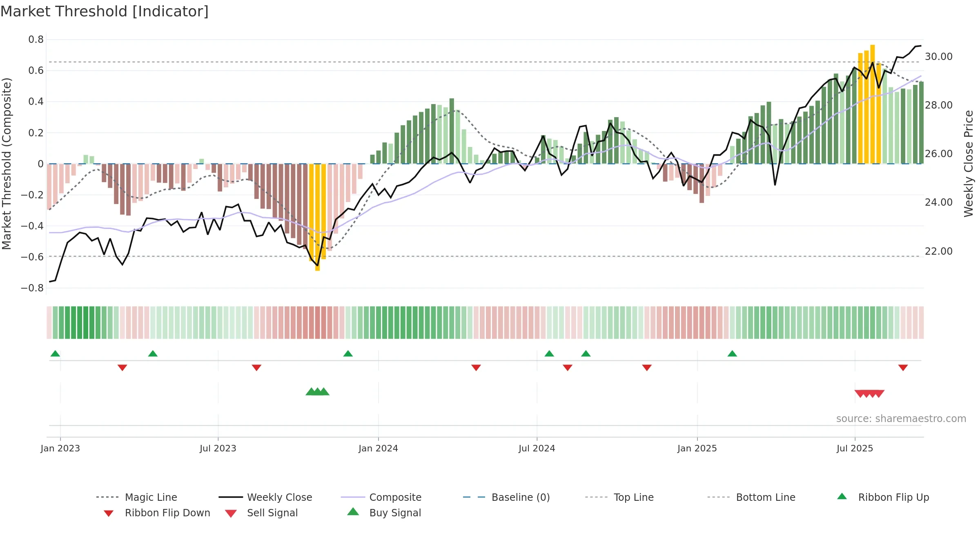Screen dimensions: 980x551
Task: Click the 22.00 price axis label
Action: point(939,251)
